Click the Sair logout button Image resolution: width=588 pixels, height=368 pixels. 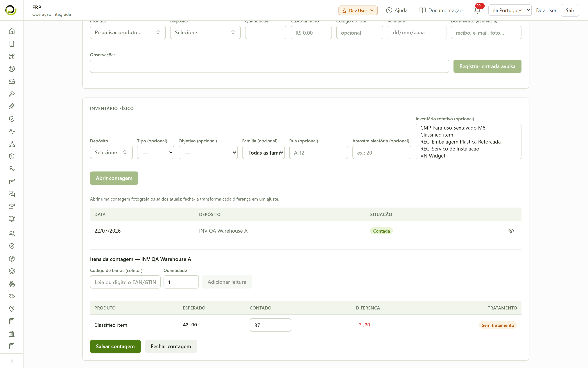pos(570,10)
